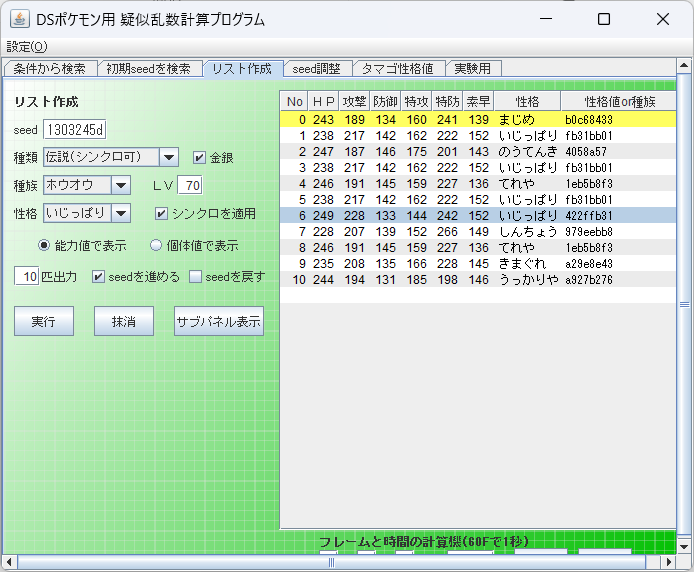This screenshot has width=694, height=572.
Task: Select the row with value b0c68433
Action: point(478,120)
